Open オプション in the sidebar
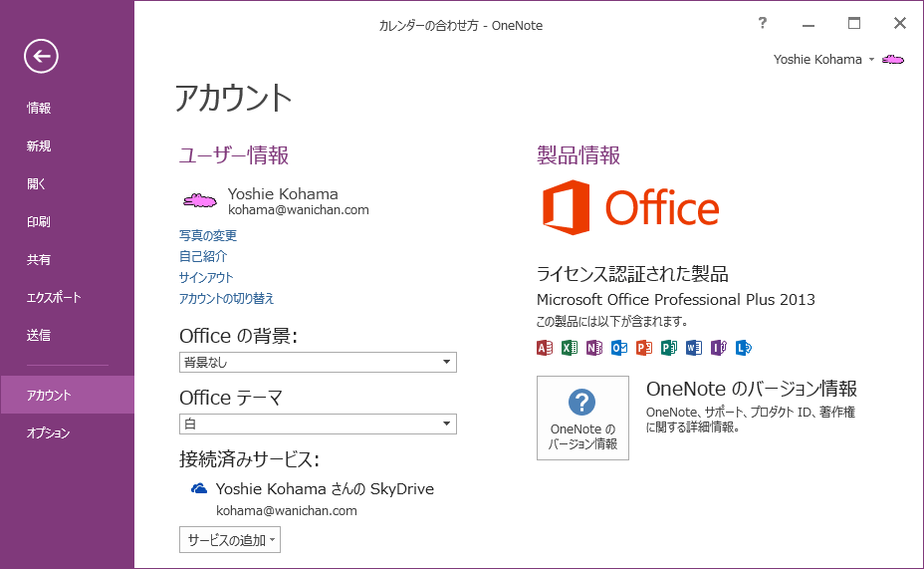924x569 pixels. tap(49, 432)
